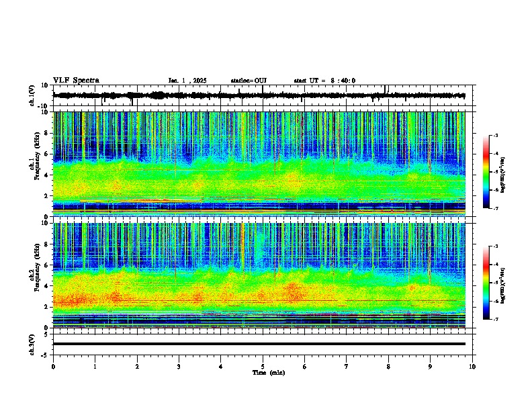Click the ch.1 spectrogram panel

coord(259,164)
